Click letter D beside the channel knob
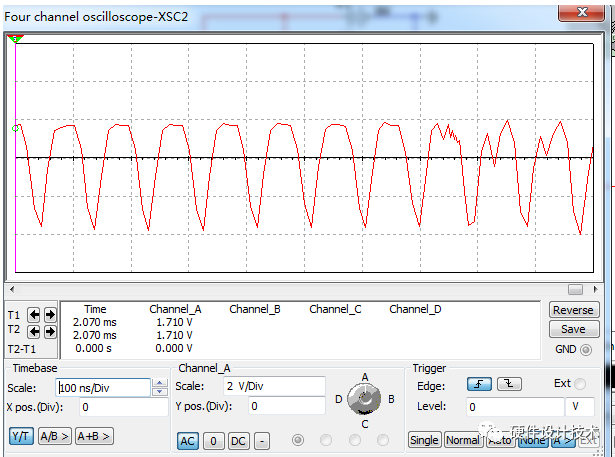 (x=338, y=399)
